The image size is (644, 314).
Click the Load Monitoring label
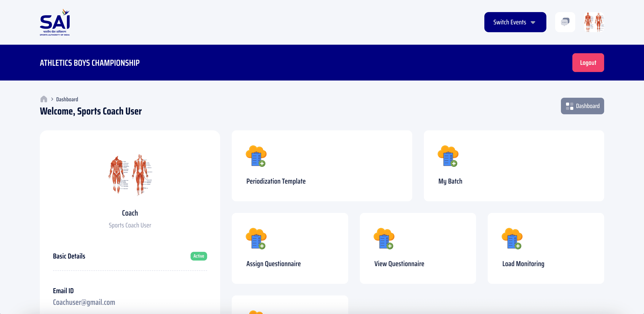click(523, 264)
